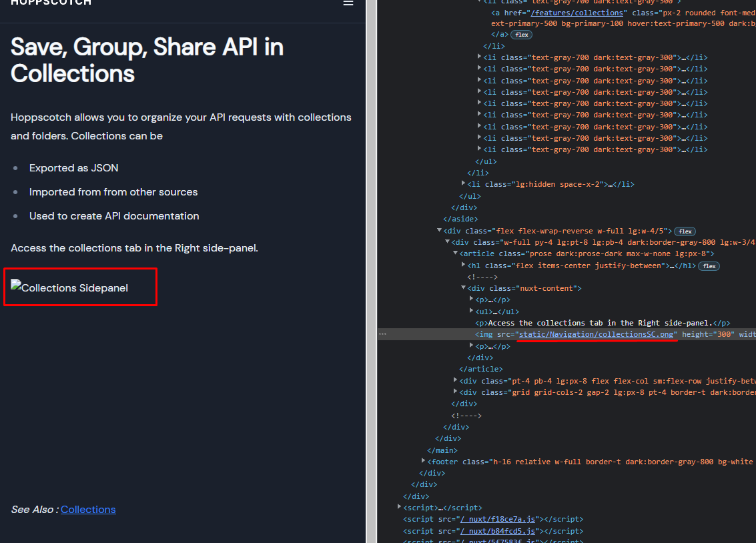Select the p row 'Access the collections tab' in DevTools

(x=603, y=323)
